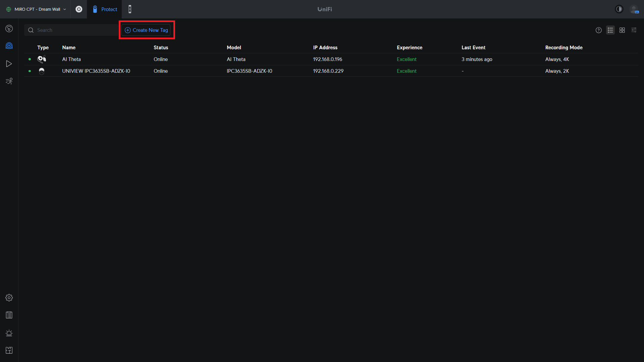Click the help question mark icon
Viewport: 644px width, 362px height.
pyautogui.click(x=598, y=30)
